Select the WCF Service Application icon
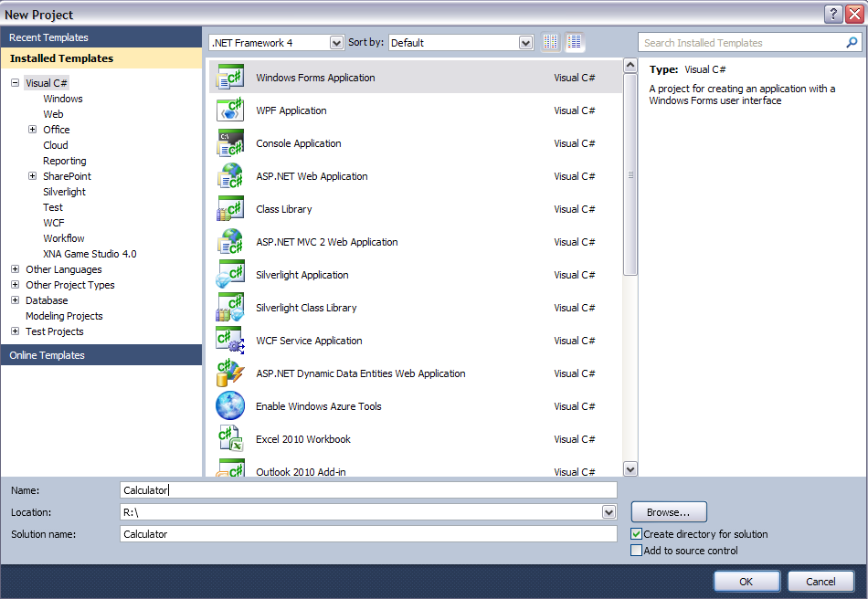 [x=229, y=341]
